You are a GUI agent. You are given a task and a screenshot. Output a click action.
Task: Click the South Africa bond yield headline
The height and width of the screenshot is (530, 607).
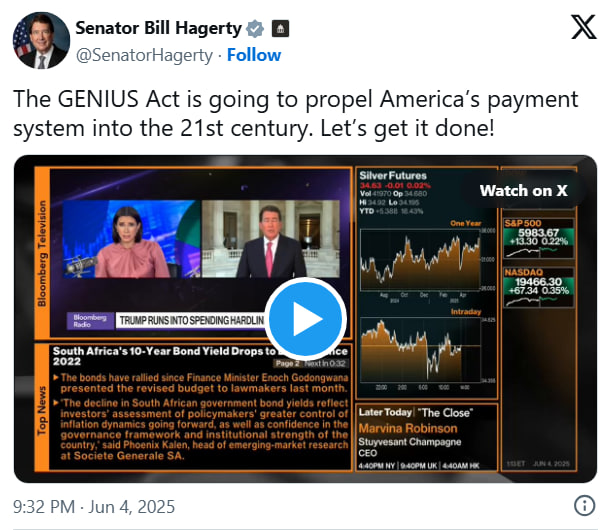pyautogui.click(x=201, y=356)
